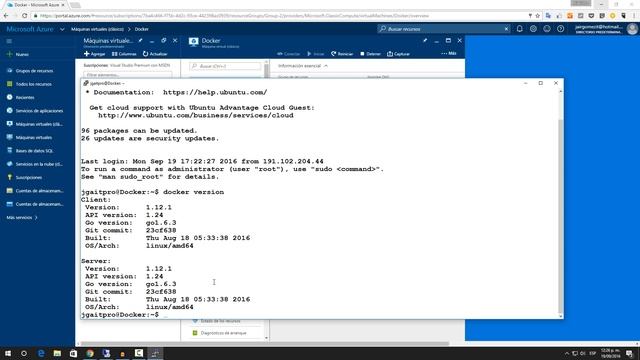
Task: Open Grupos de recursos in sidebar
Action: (x=30, y=71)
